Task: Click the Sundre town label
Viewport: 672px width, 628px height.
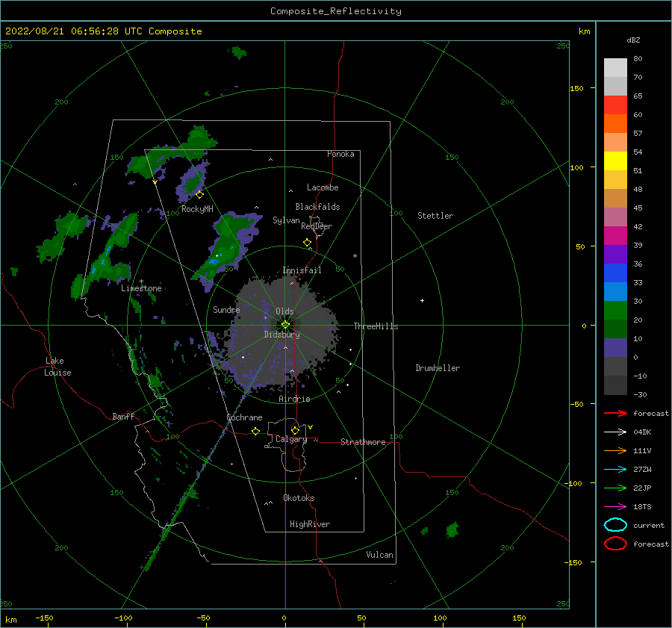Action: 226,309
